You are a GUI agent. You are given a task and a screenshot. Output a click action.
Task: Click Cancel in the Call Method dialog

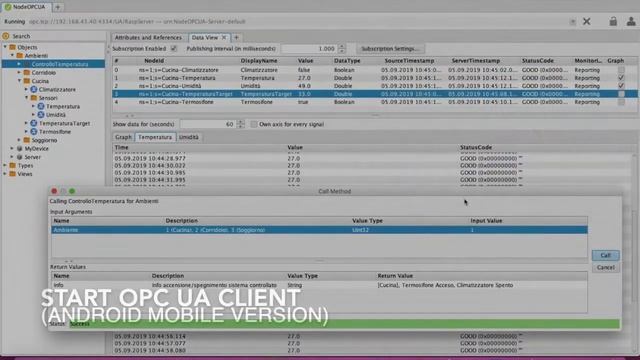(x=605, y=267)
